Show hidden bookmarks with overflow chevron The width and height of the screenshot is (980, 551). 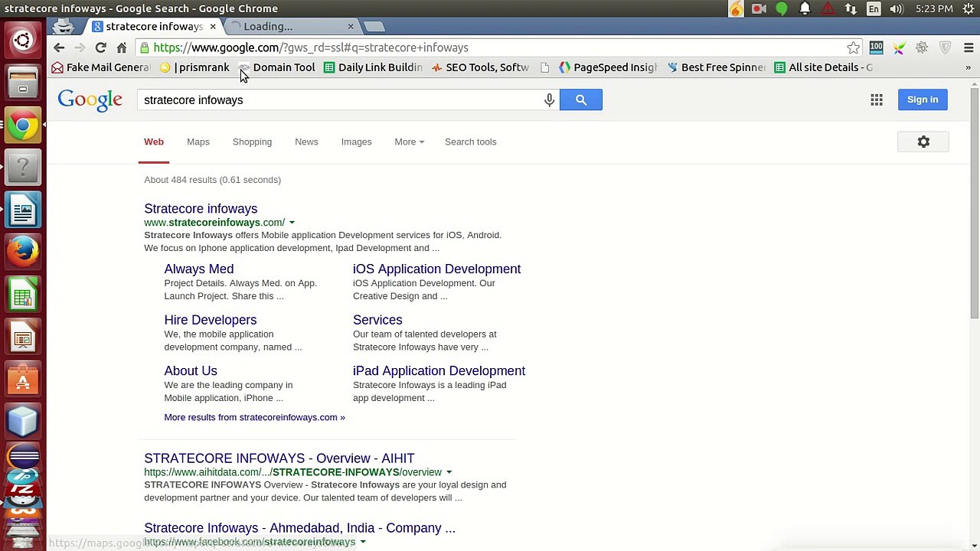pos(968,67)
